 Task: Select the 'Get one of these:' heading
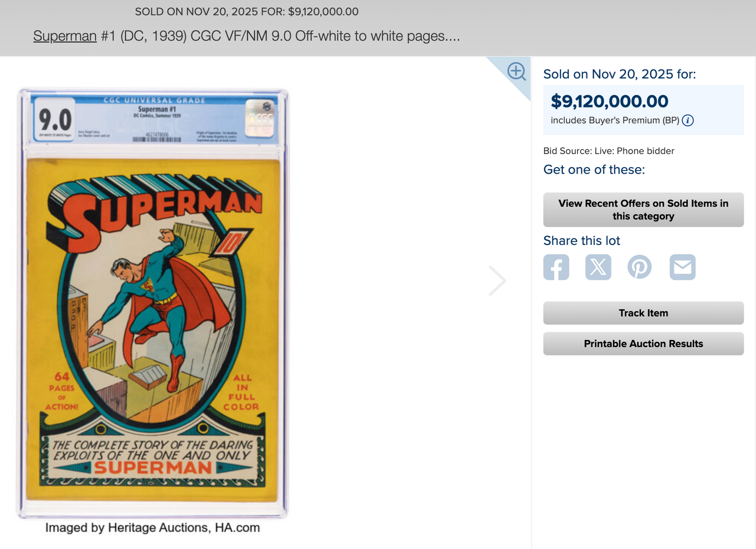pos(594,170)
